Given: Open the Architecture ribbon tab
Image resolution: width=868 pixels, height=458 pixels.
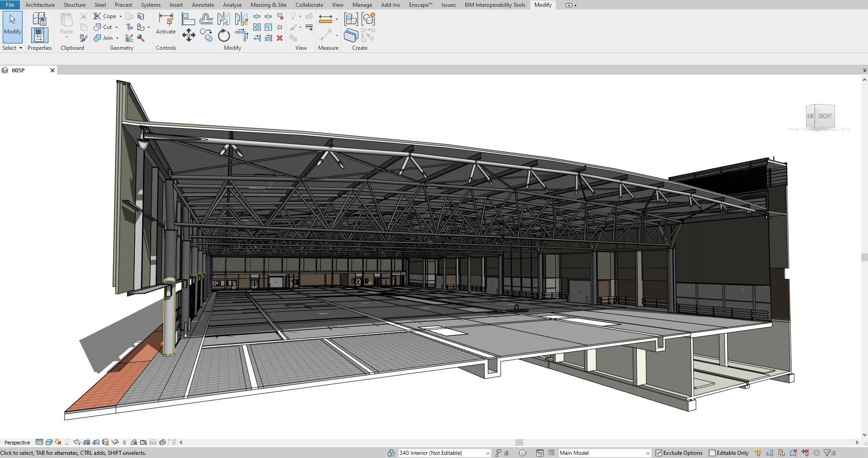Looking at the screenshot, I should pos(40,5).
